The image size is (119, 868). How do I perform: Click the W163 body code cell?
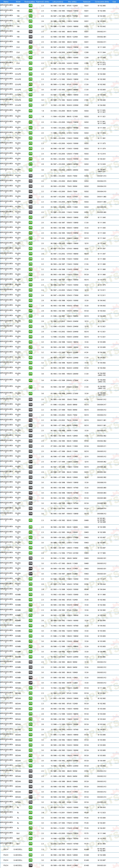pos(86,579)
